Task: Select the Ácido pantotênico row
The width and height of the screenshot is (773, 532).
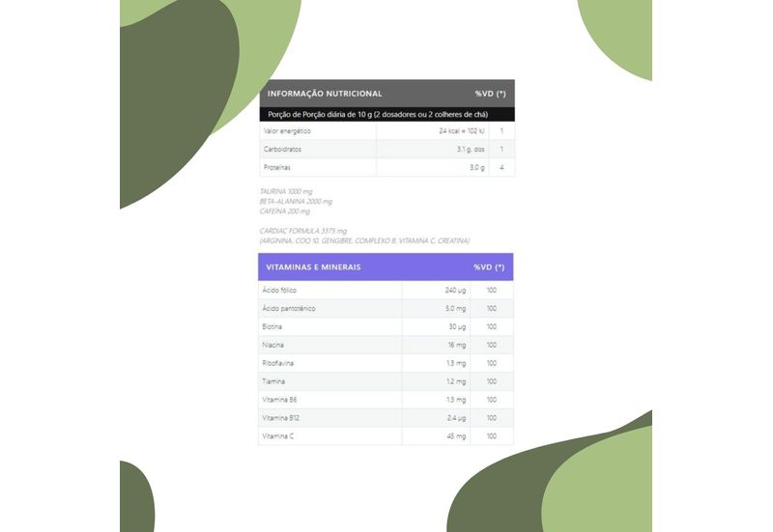Action: 386,308
